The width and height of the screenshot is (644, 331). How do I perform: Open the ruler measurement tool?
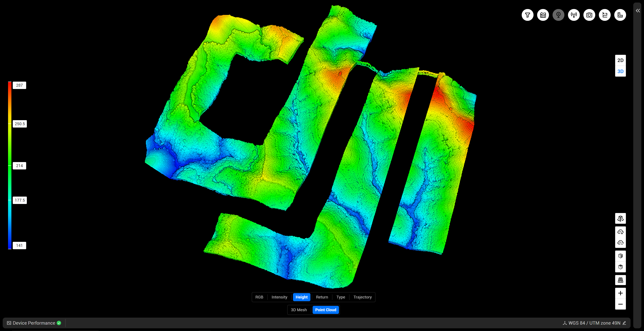point(620,15)
